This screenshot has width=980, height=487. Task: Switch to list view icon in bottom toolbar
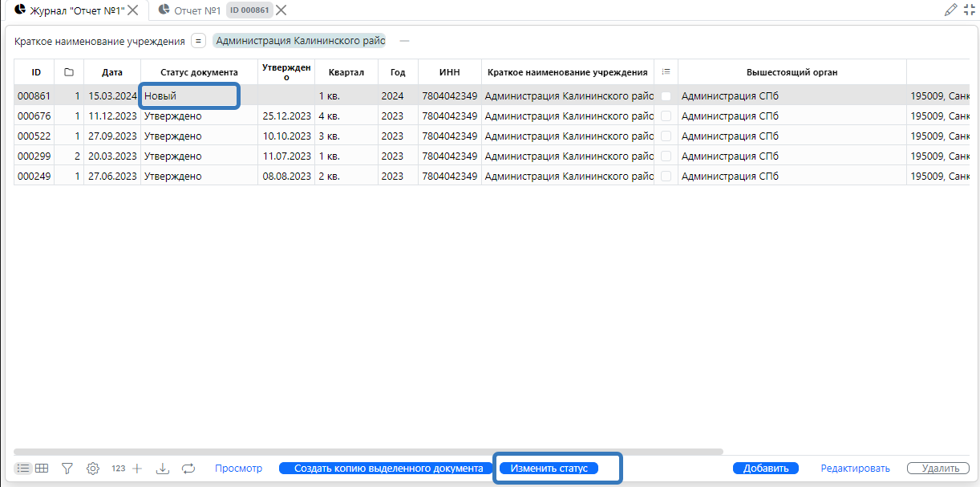coord(24,469)
